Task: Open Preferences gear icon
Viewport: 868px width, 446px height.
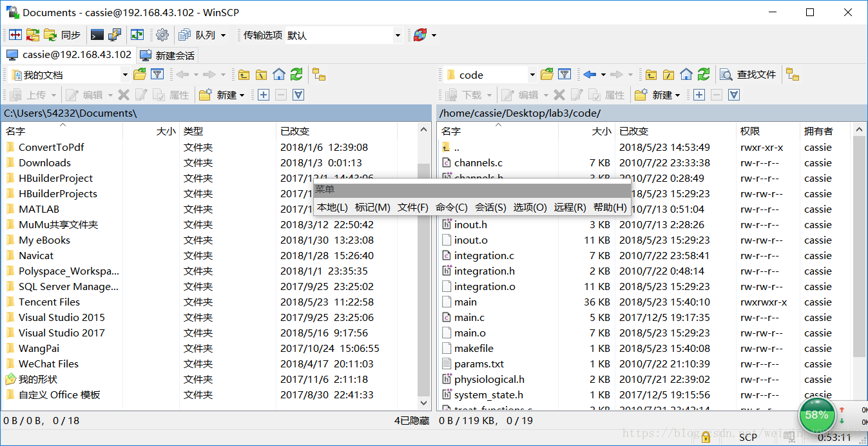Action: 162,35
